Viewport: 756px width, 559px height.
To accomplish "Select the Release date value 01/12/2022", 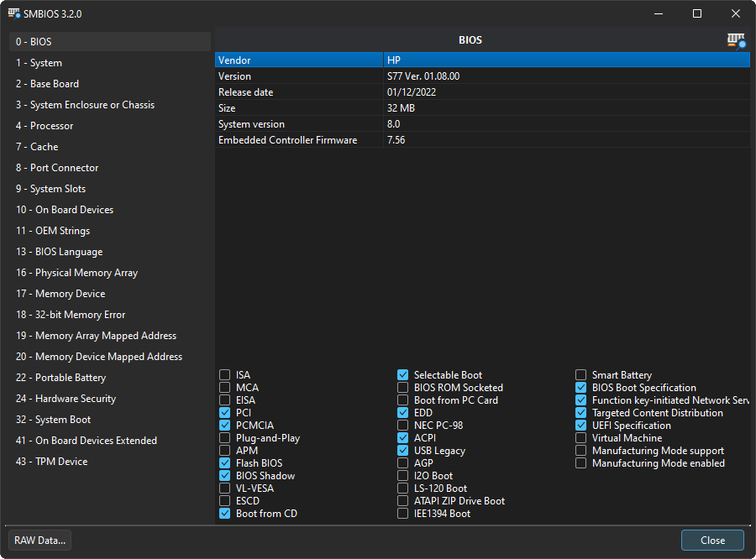I will [412, 92].
